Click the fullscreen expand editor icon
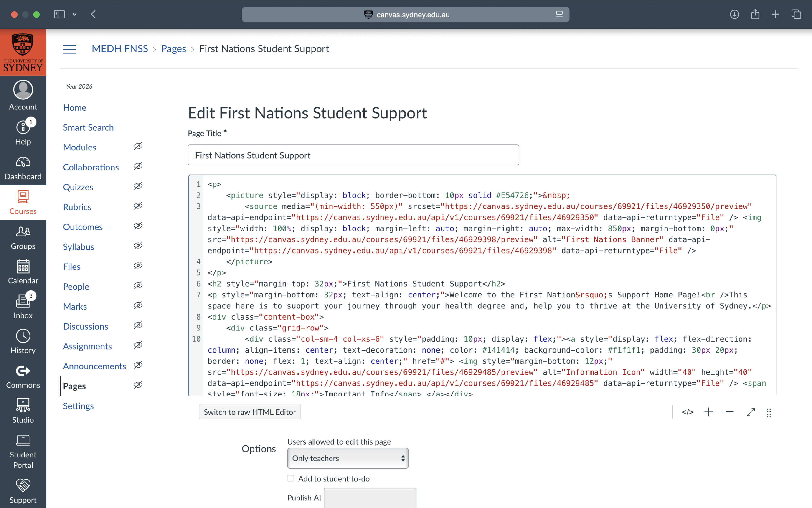Viewport: 812px width, 508px height. 751,412
